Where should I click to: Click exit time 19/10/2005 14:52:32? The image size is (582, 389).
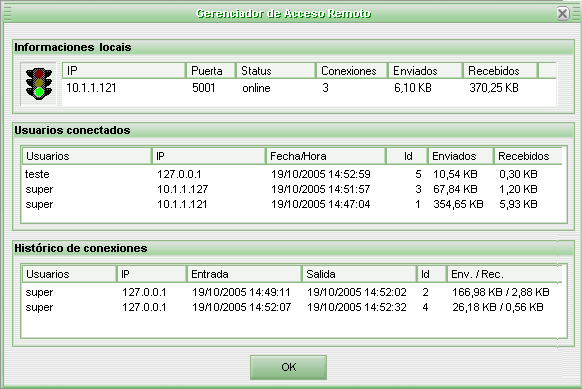pos(357,307)
